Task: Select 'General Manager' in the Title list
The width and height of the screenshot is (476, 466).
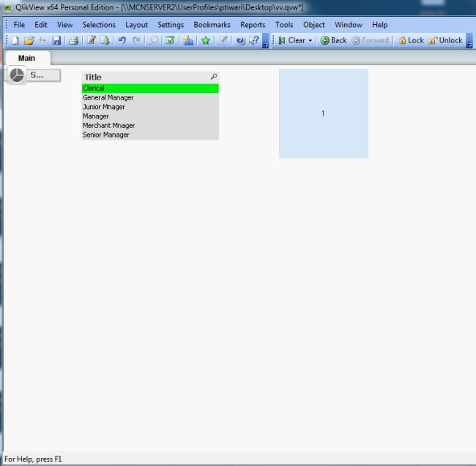Action: [150, 97]
